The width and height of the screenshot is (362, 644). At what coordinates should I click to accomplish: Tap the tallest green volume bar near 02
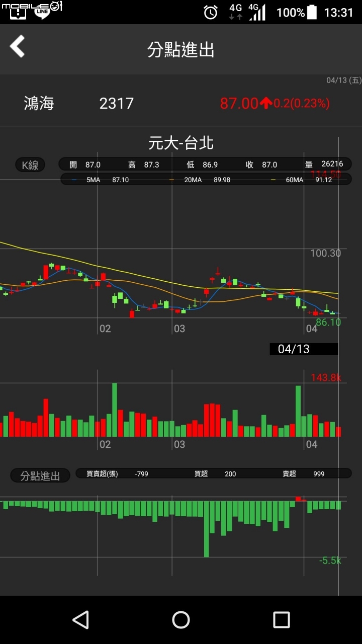coord(115,410)
